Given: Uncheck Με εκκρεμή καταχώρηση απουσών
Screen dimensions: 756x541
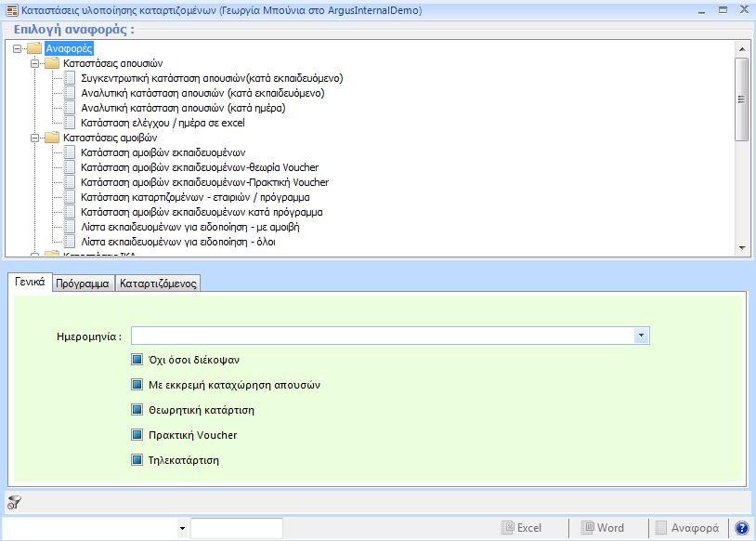Looking at the screenshot, I should [x=137, y=385].
